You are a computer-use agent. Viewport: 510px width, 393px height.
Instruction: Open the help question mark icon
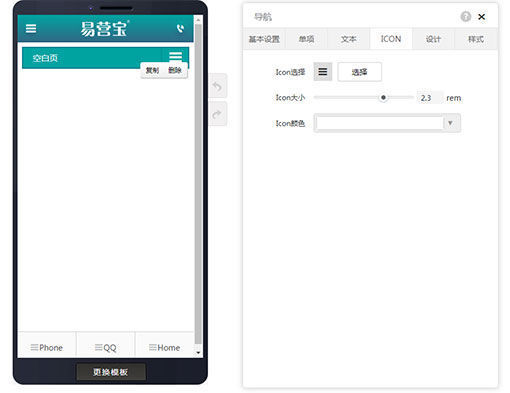pyautogui.click(x=466, y=16)
